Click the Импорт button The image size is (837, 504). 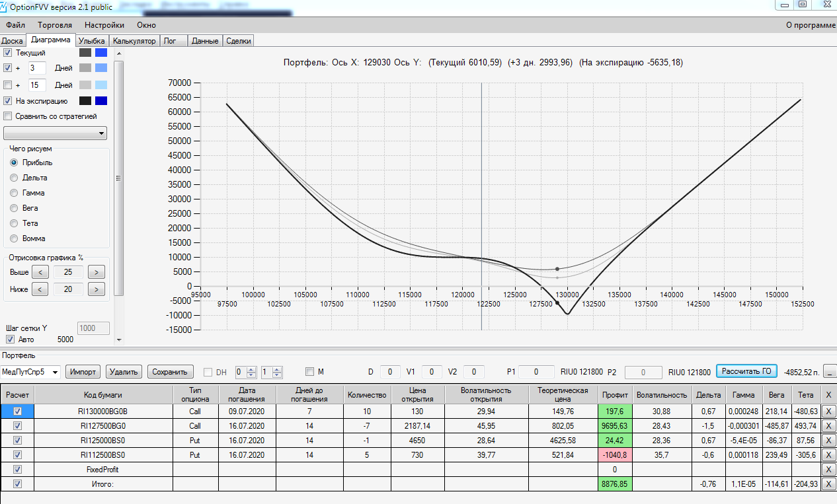click(84, 372)
